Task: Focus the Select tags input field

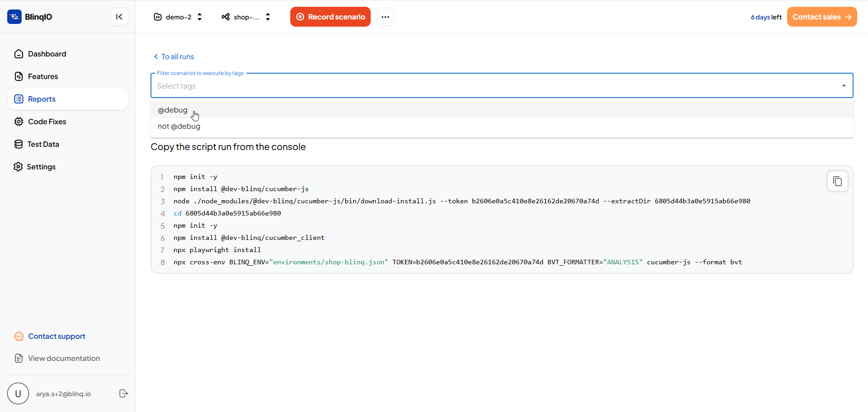Action: click(x=495, y=86)
